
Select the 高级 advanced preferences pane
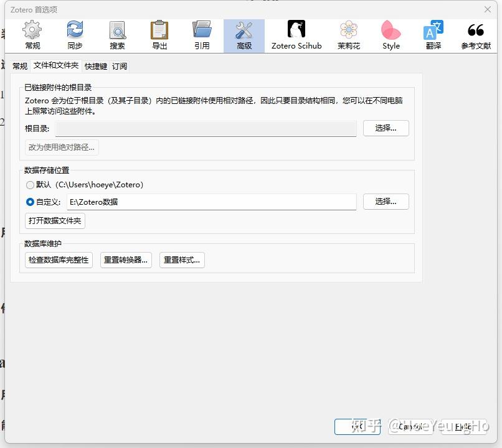click(244, 35)
